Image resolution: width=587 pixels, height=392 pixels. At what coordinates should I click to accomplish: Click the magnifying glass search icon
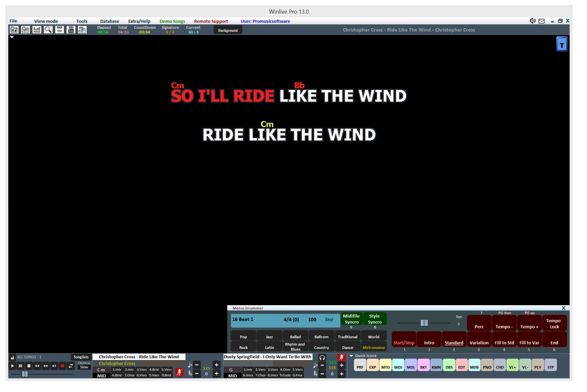[x=48, y=30]
